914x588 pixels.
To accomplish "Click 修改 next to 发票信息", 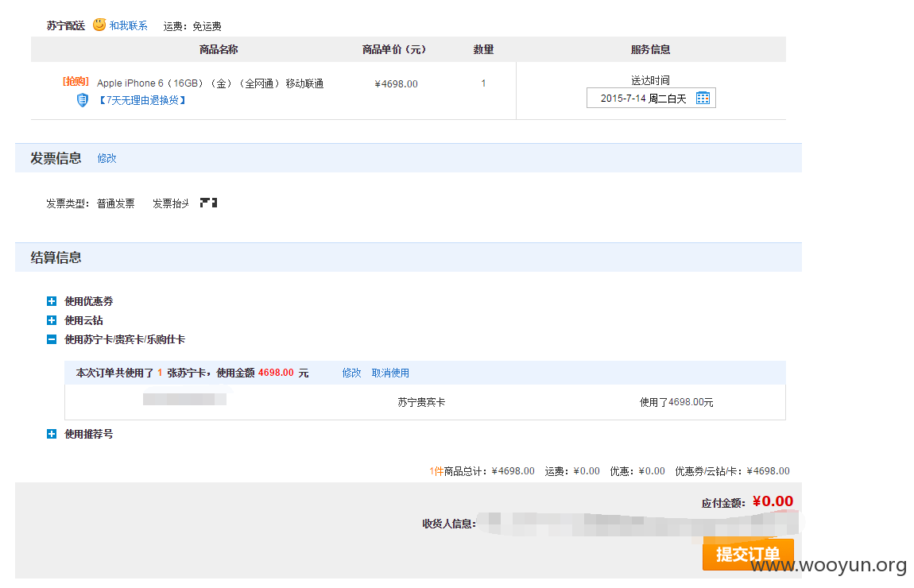I will tap(107, 158).
